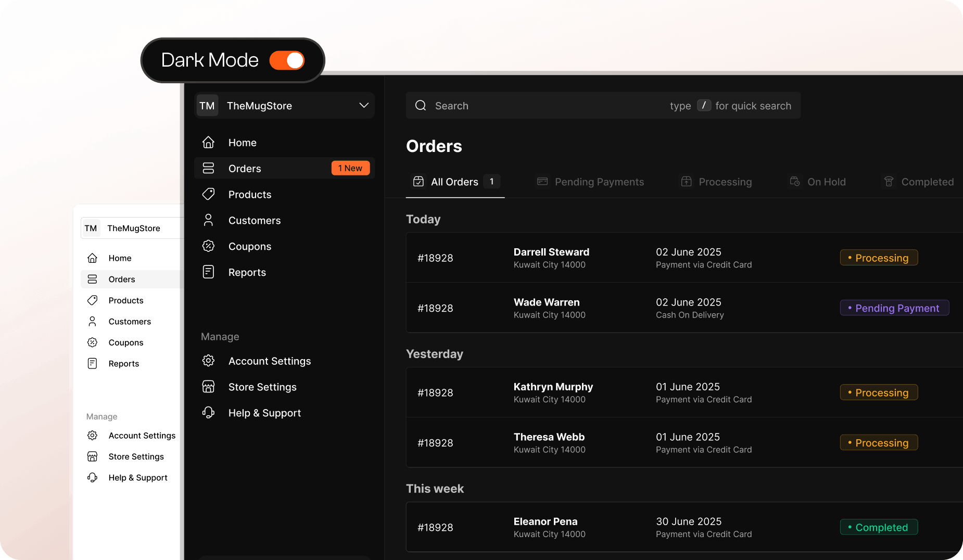This screenshot has height=560, width=963.
Task: Open Account Settings in light sidebar
Action: 132,435
